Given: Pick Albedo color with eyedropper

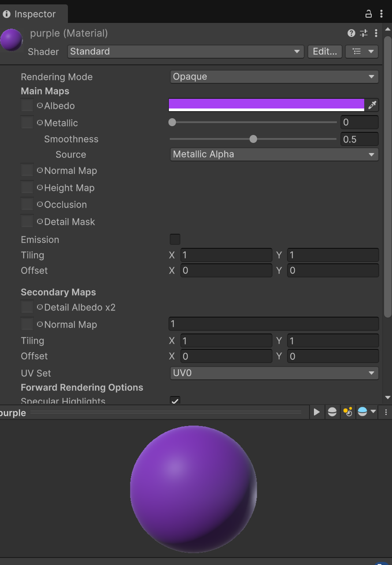Looking at the screenshot, I should [373, 105].
